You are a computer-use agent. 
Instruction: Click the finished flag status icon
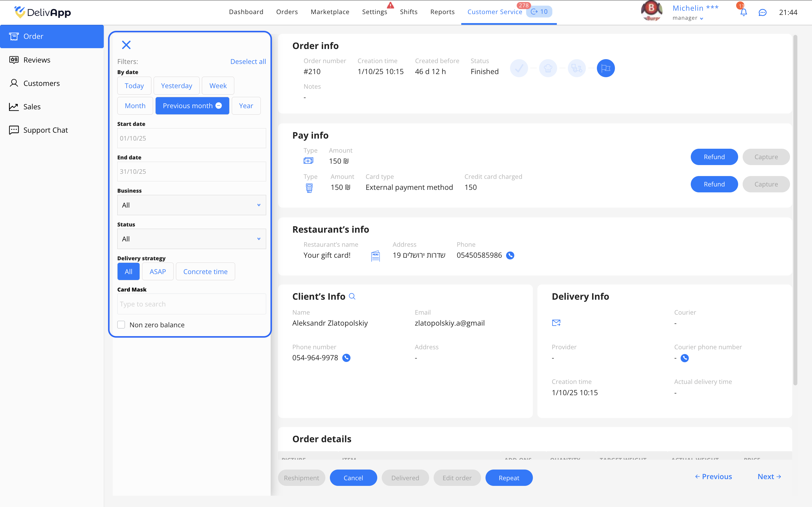tap(605, 68)
